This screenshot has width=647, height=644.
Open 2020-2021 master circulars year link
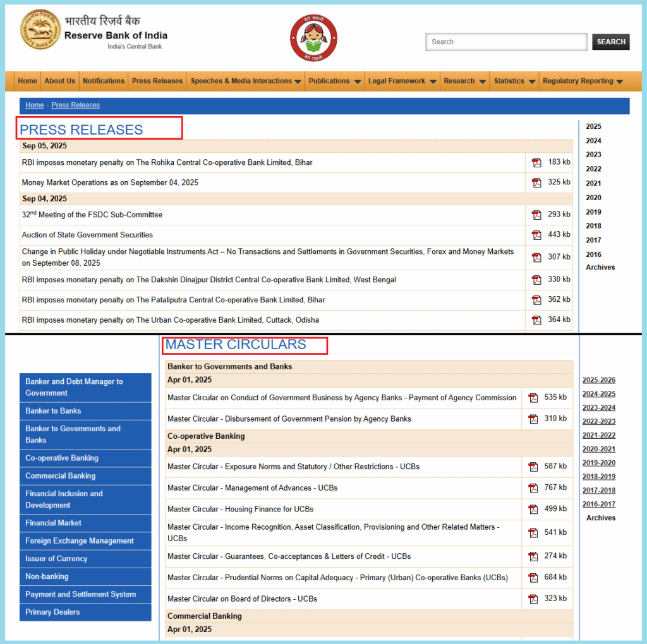[599, 450]
